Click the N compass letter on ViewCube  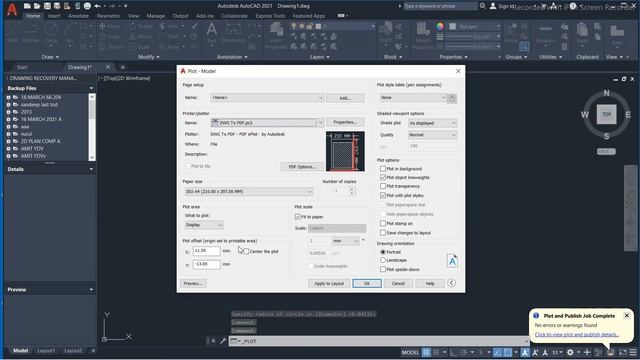point(607,93)
